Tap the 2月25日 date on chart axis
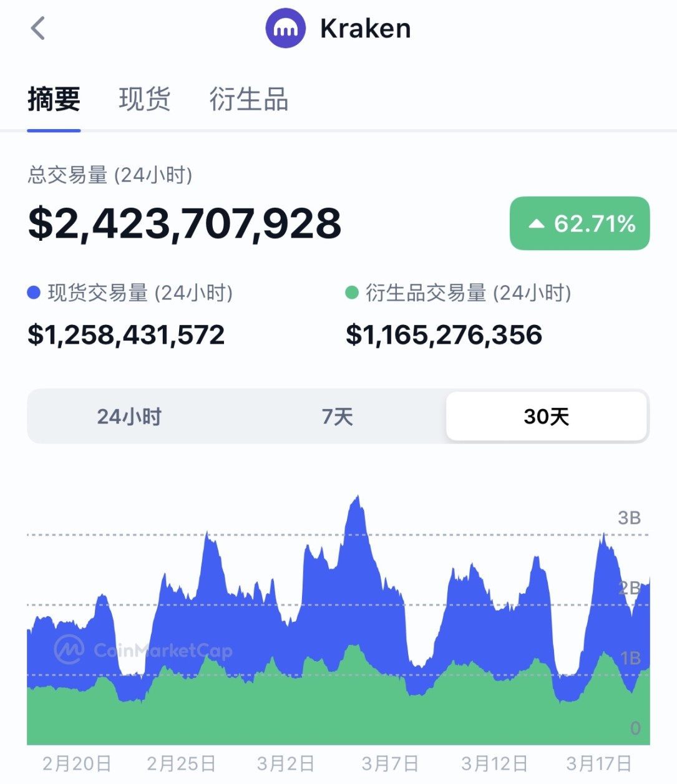677x784 pixels. click(181, 763)
